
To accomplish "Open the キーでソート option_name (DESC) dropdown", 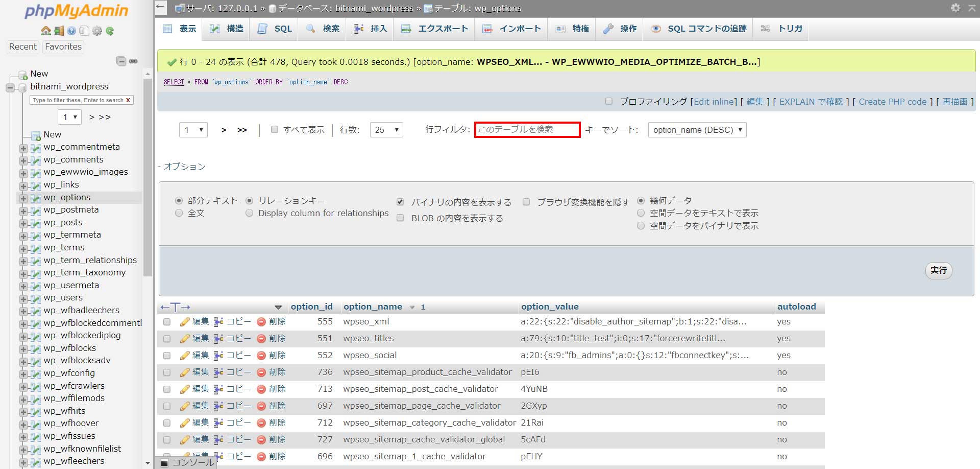I will coord(697,130).
